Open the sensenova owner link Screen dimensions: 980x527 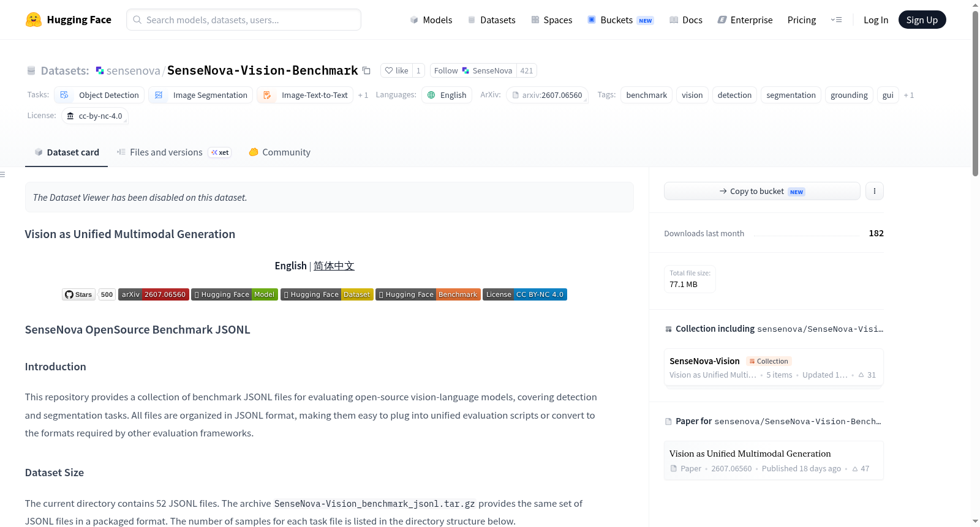pyautogui.click(x=133, y=70)
